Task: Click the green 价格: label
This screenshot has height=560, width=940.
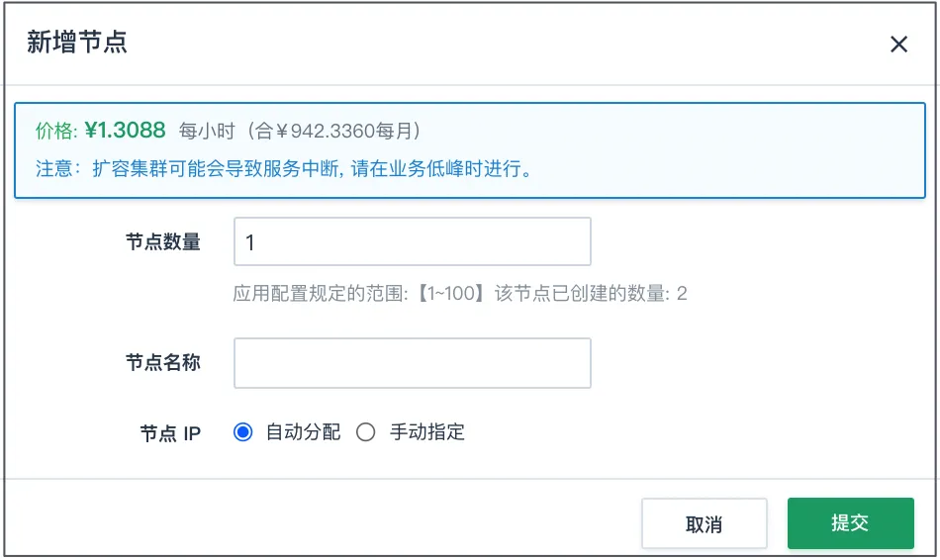Action: pos(55,131)
